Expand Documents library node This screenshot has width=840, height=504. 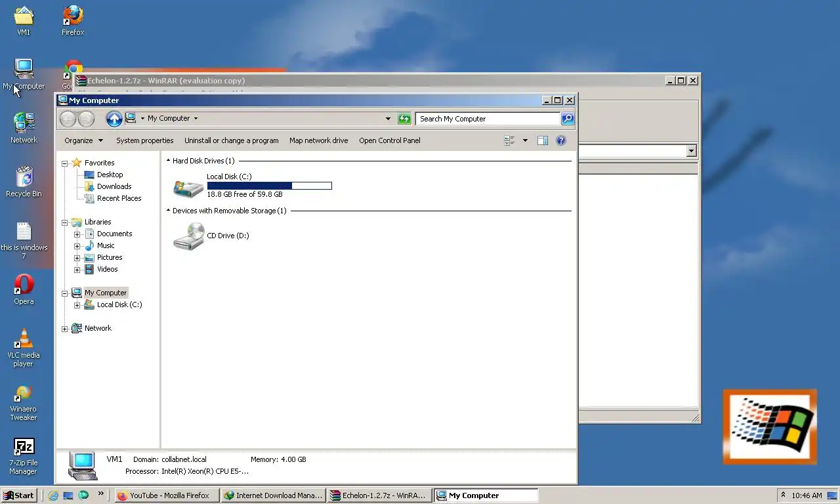[77, 234]
